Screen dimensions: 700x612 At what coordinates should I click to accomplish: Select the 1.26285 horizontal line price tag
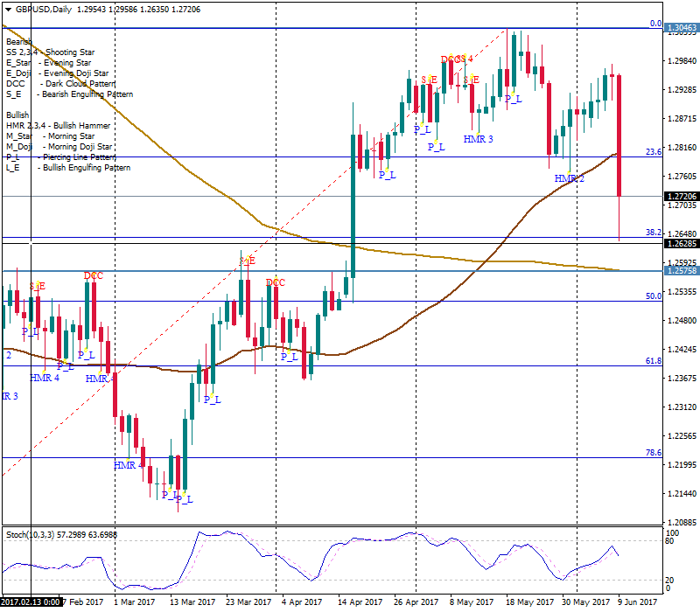(x=682, y=243)
